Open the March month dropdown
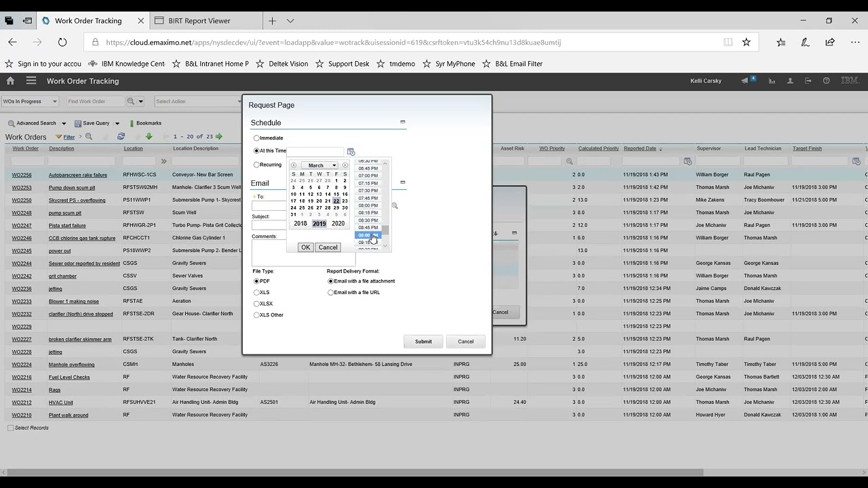This screenshot has width=868, height=488. [x=319, y=165]
